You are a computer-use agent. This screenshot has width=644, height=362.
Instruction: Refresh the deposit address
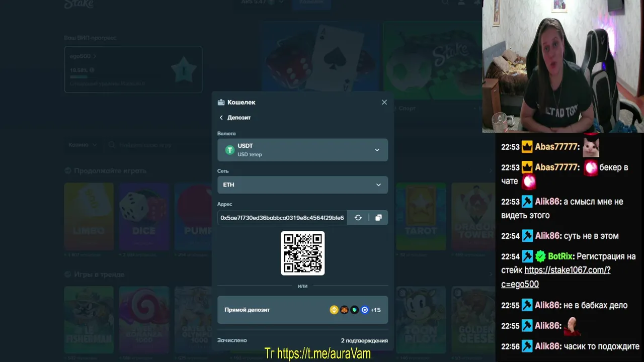358,218
